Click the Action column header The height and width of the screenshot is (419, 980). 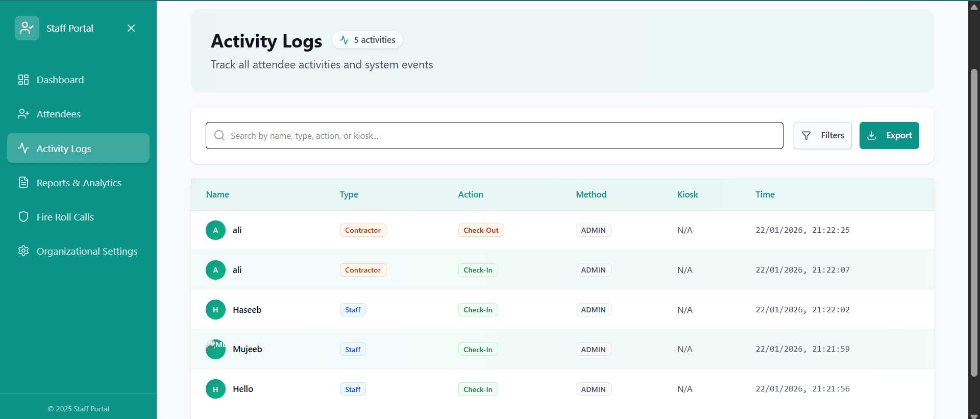pos(471,194)
